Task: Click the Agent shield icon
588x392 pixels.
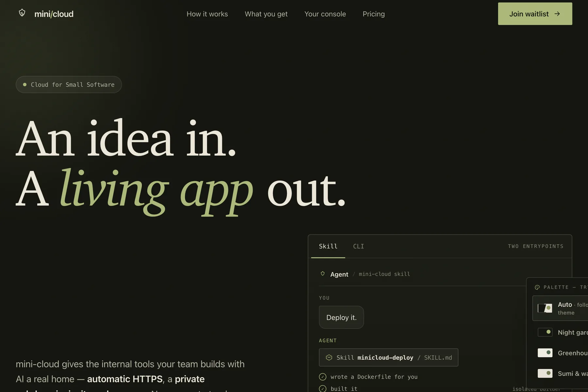Action: coord(322,274)
